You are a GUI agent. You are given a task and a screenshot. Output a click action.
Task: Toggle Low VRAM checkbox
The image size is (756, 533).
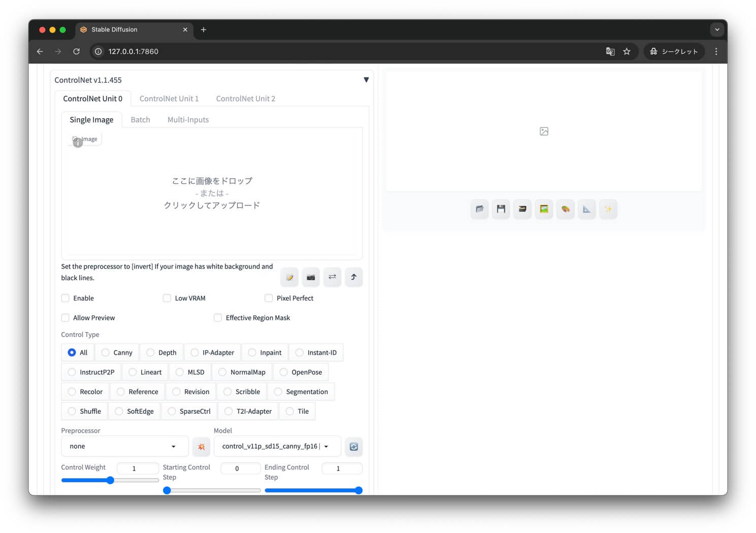[167, 298]
